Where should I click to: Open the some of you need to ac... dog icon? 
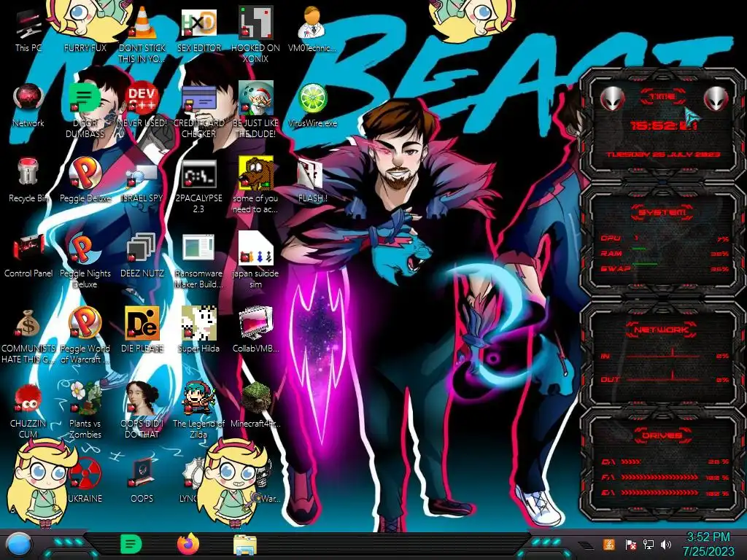tap(256, 186)
